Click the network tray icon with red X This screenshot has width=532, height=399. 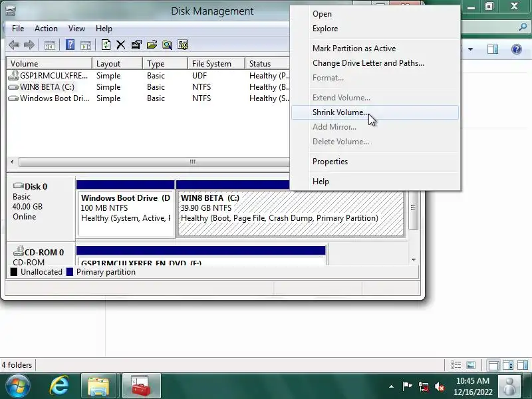click(424, 386)
